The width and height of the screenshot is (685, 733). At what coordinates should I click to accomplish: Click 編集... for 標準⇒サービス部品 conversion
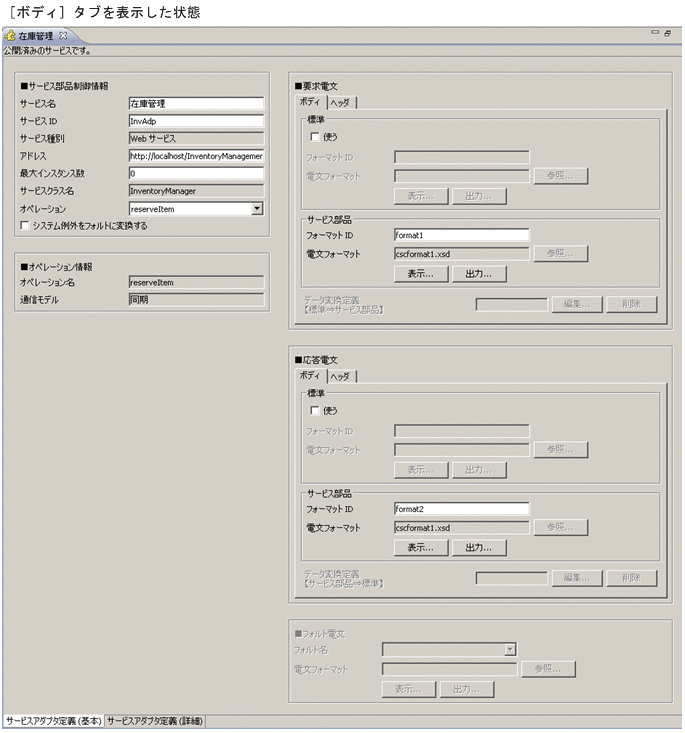click(x=577, y=304)
